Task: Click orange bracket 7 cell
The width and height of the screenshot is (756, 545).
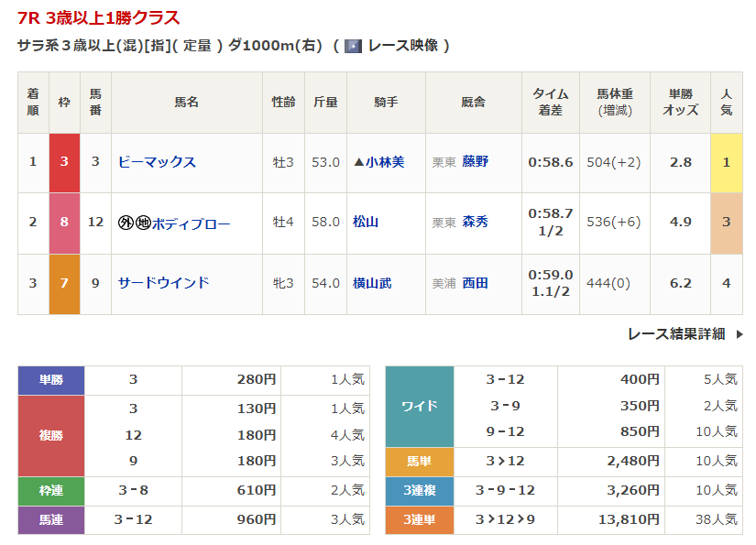Action: click(65, 284)
